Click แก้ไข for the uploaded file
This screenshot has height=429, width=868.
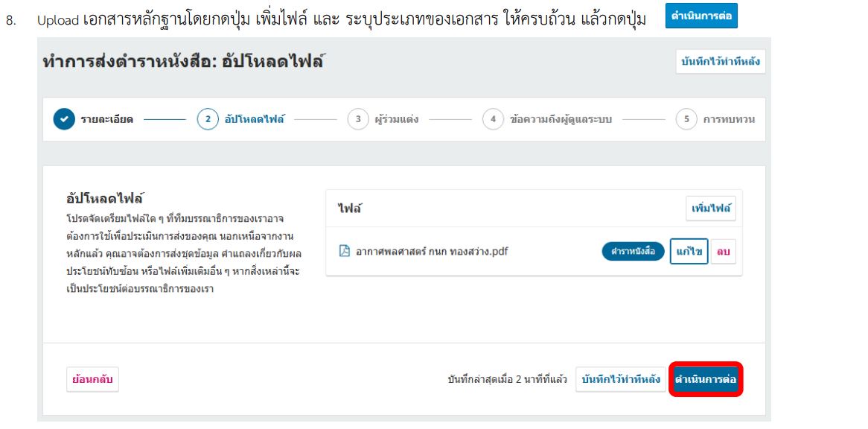[689, 251]
